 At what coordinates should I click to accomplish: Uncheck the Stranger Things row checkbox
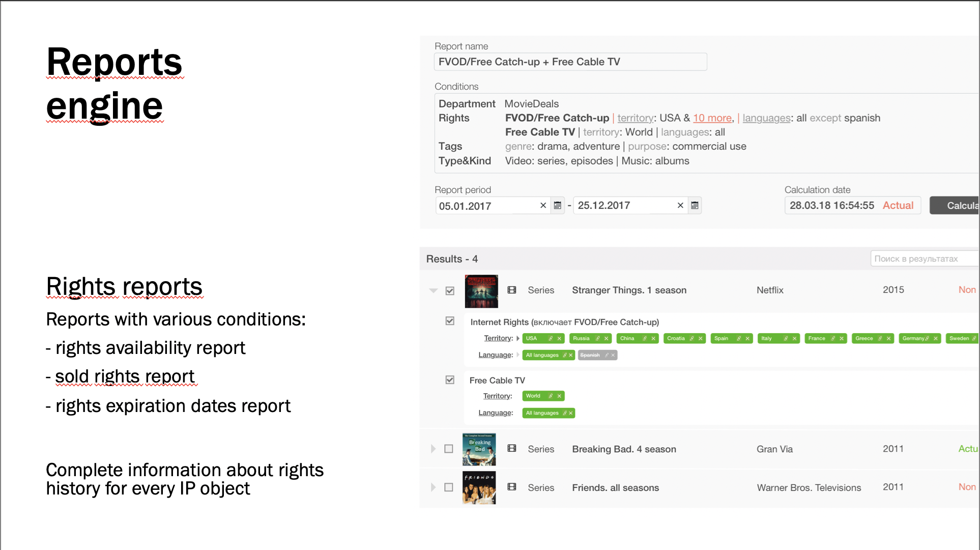(450, 291)
